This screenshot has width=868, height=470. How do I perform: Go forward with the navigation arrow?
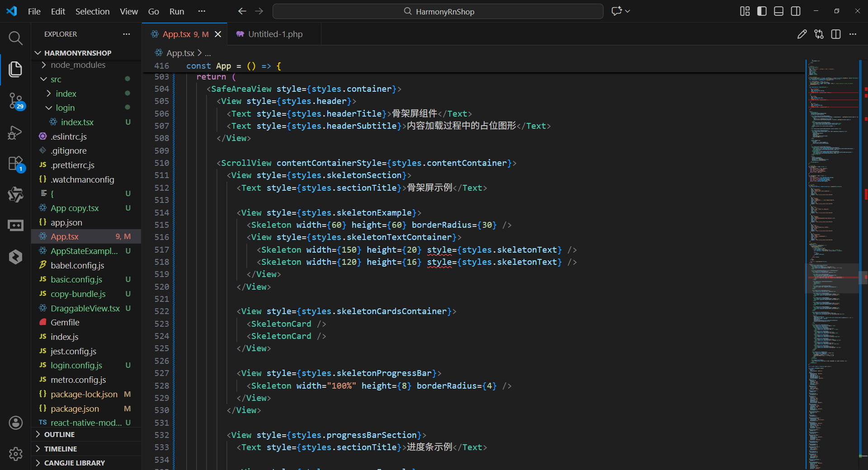259,11
